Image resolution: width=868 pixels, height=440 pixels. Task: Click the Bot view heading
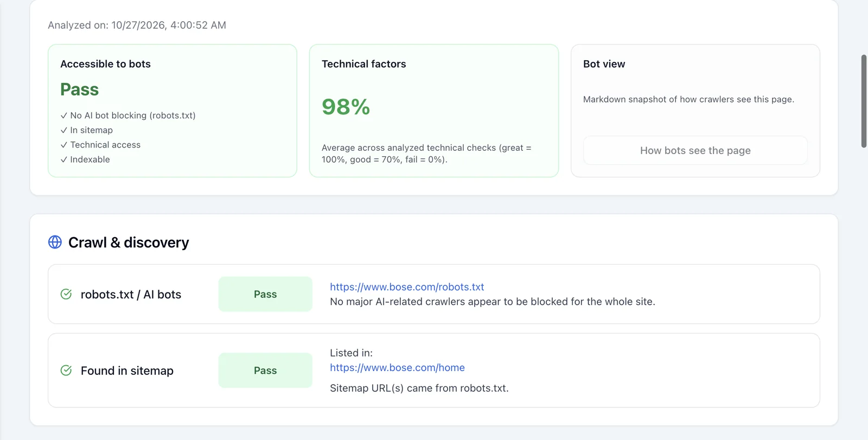(604, 64)
